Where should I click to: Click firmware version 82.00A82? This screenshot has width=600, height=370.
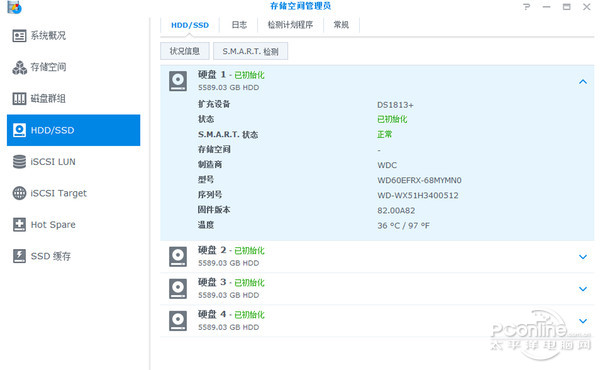click(396, 210)
